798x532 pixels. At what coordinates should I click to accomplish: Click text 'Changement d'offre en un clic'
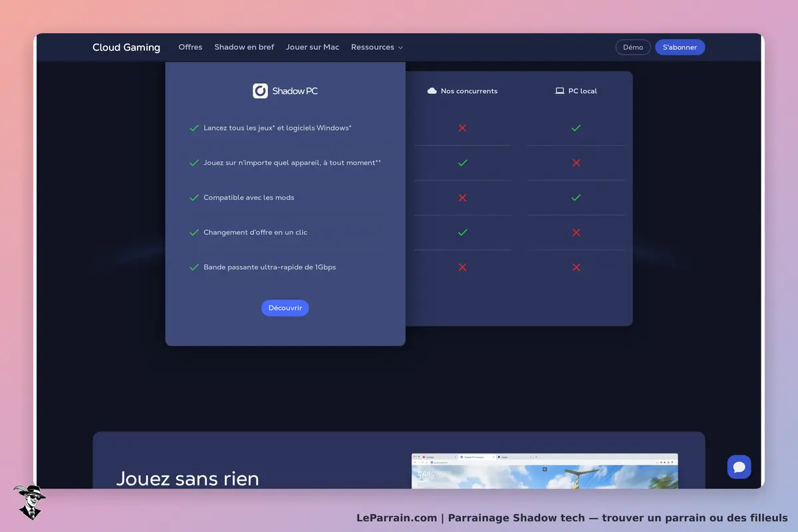tap(255, 233)
